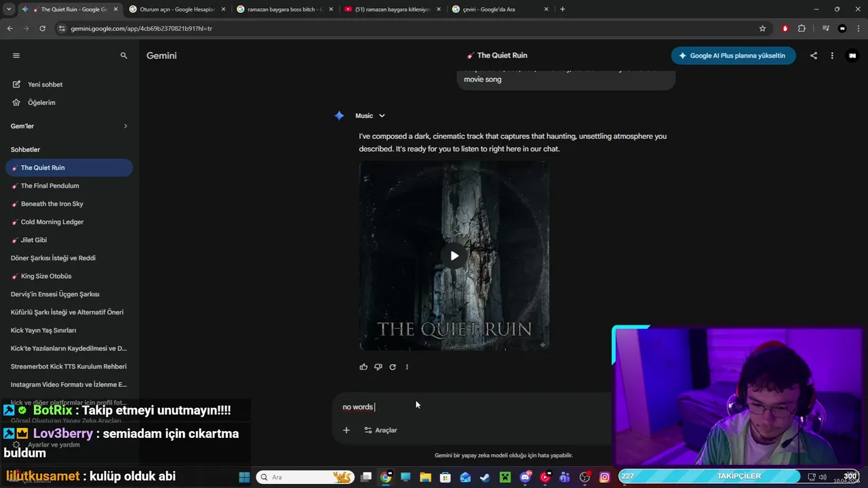Expand the Gem'ler section arrow
The height and width of the screenshot is (488, 868).
[125, 126]
